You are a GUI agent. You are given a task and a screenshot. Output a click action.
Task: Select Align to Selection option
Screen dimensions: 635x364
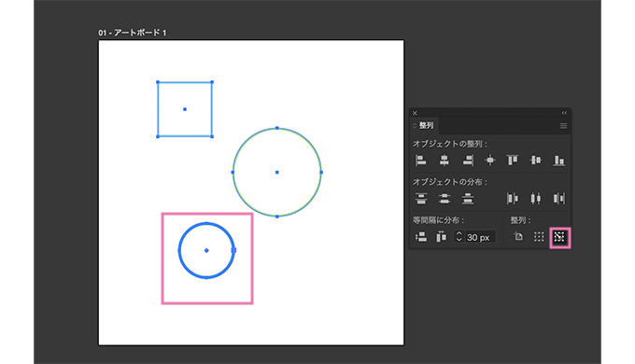[x=539, y=237]
